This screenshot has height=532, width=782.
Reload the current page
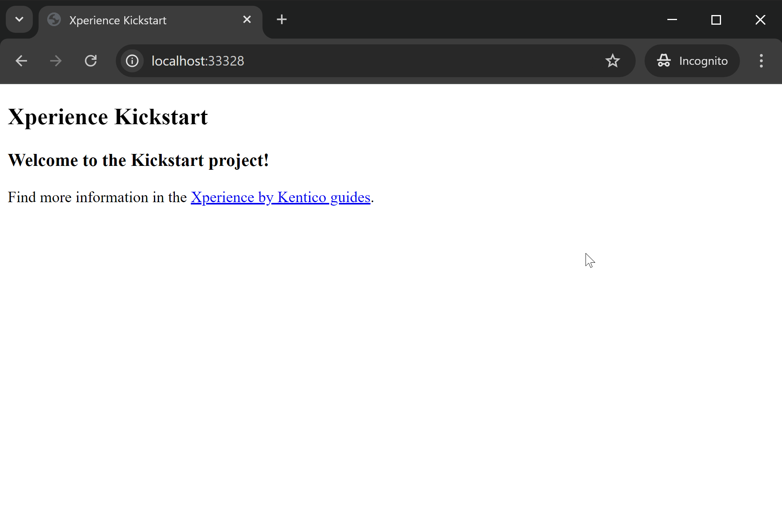(91, 61)
